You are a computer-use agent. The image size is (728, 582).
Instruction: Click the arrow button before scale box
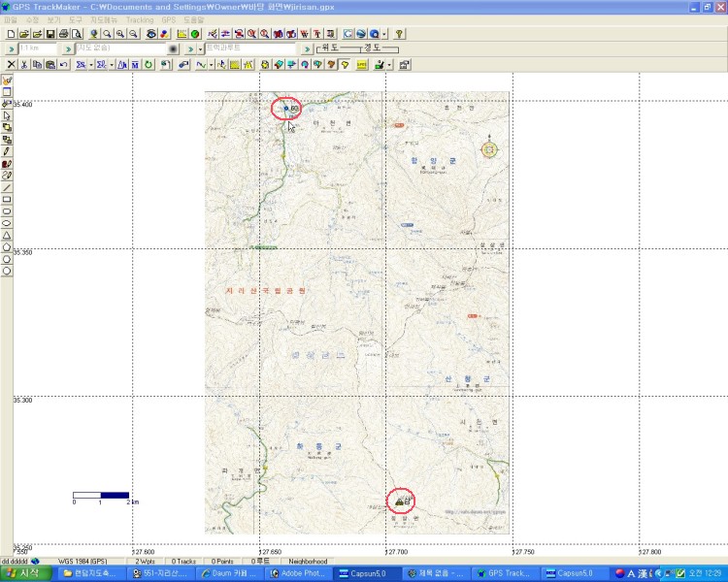pos(11,48)
